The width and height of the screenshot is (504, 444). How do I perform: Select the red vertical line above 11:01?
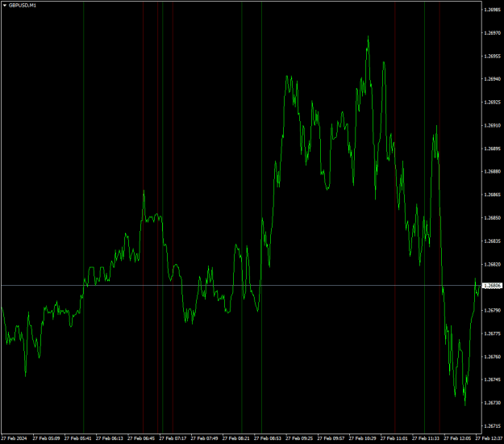(395, 217)
